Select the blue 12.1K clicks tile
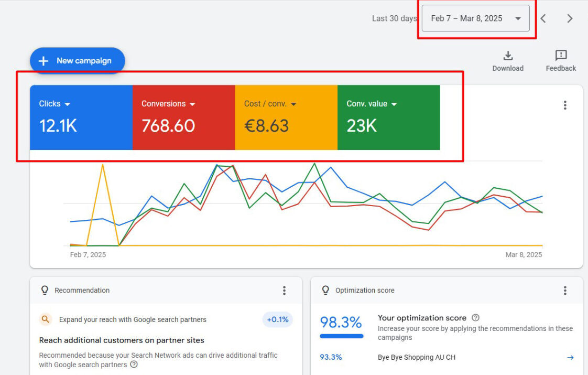This screenshot has width=588, height=375. (x=81, y=117)
